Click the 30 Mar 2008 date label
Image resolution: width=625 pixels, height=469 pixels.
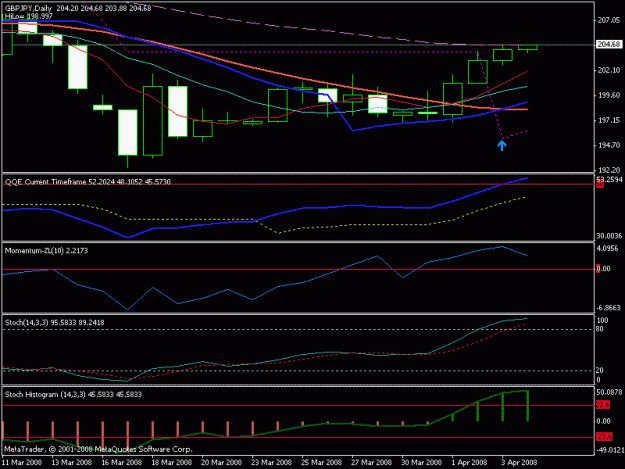[x=422, y=462]
